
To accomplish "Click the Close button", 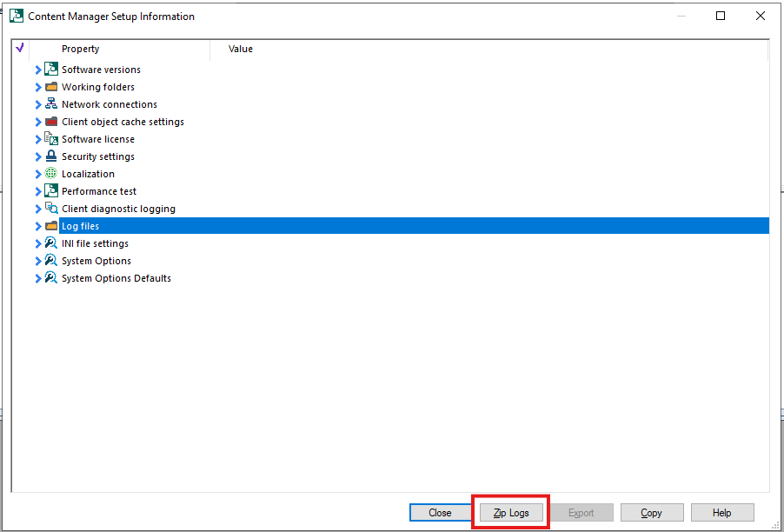I will coord(440,513).
